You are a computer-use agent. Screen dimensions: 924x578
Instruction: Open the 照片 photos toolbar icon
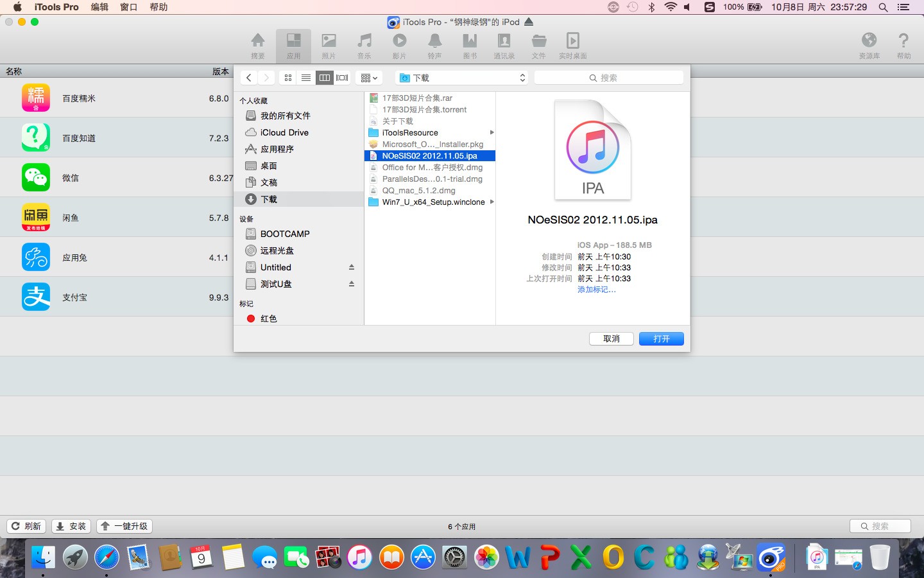329,46
